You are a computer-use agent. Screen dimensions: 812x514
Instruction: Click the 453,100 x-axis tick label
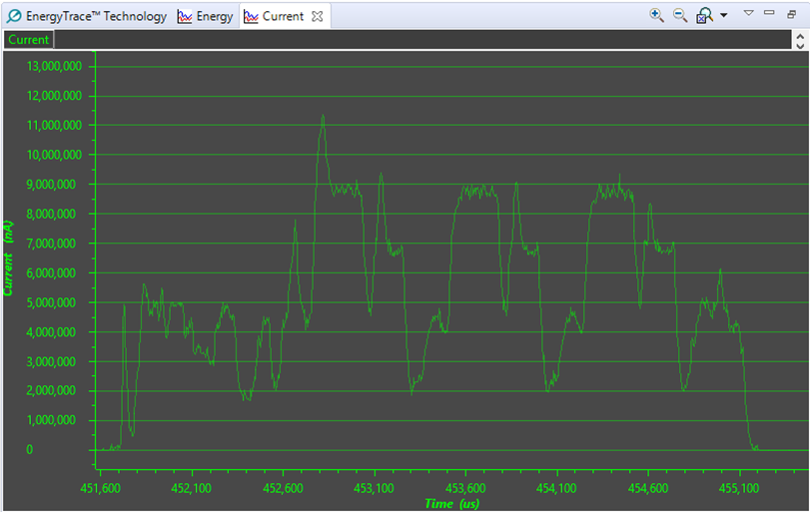374,488
